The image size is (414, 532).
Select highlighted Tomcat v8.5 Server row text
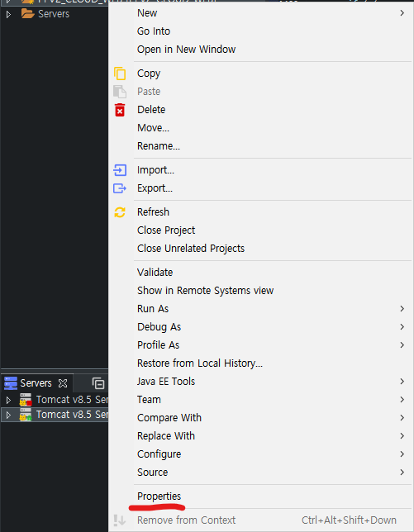click(72, 415)
